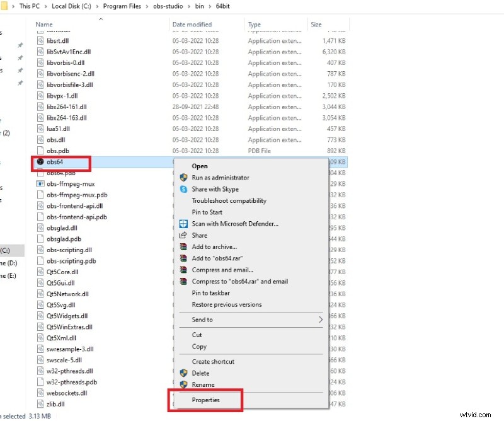
Task: Select "Pin to Start" from the context menu
Action: point(208,212)
